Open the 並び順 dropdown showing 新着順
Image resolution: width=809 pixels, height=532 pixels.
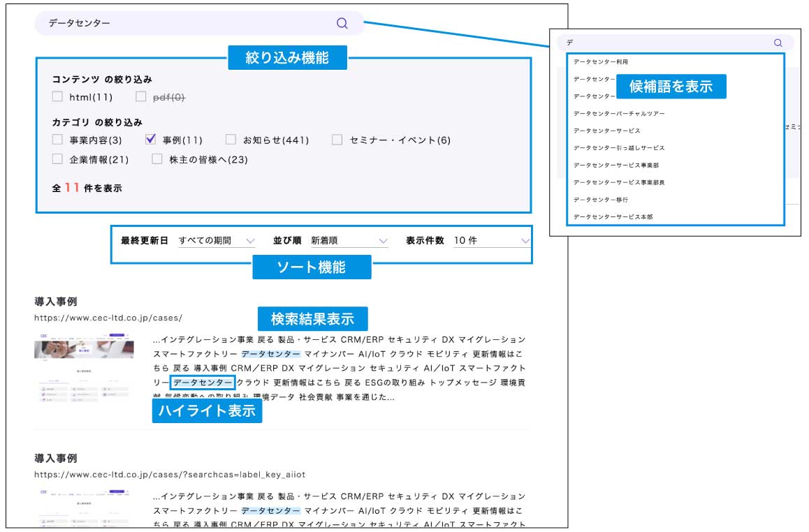click(x=349, y=241)
